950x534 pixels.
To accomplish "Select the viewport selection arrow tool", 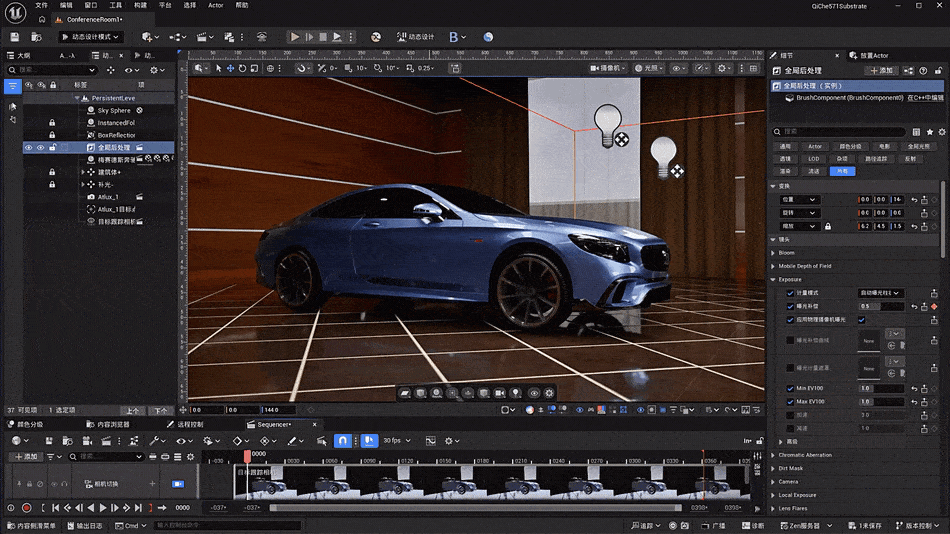I will pos(219,68).
